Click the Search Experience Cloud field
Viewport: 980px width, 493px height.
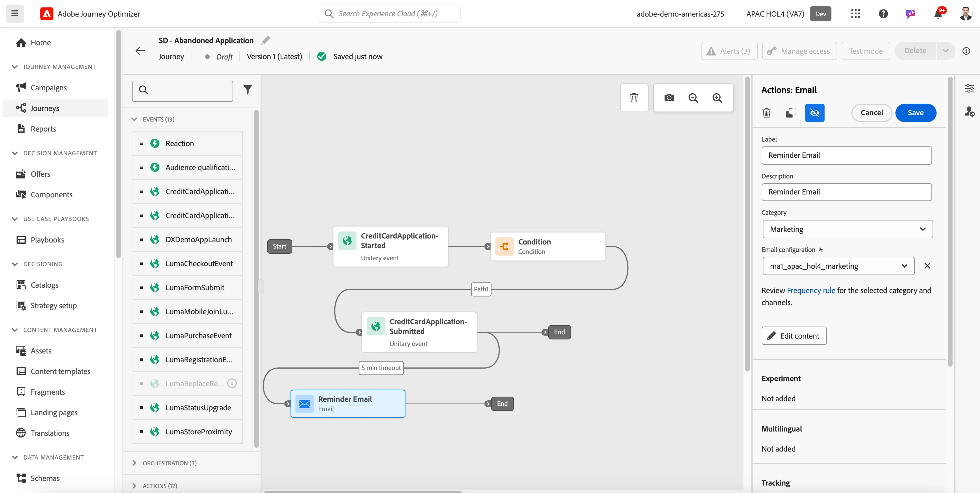coord(389,14)
